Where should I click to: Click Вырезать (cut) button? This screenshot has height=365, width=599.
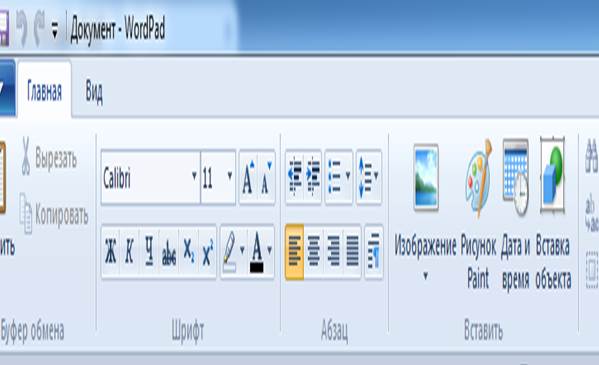tap(49, 157)
